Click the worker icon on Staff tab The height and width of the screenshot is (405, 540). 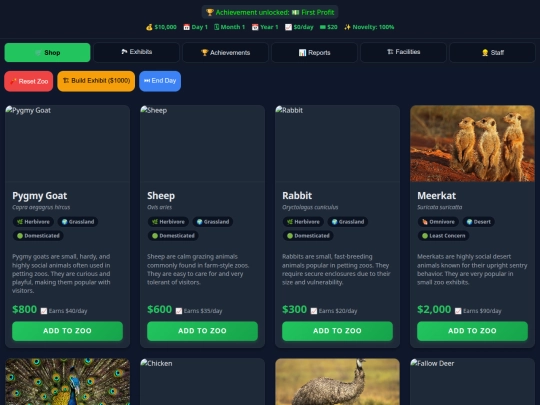[485, 52]
